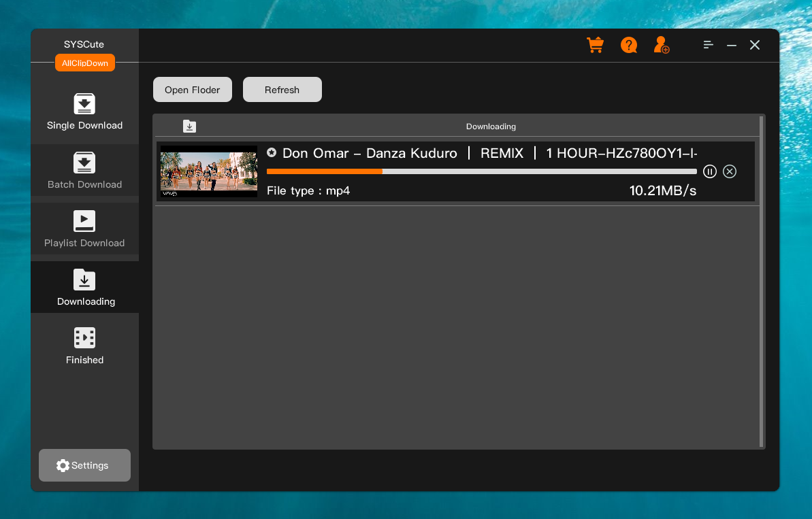Click the download icon in list header

[x=189, y=127]
